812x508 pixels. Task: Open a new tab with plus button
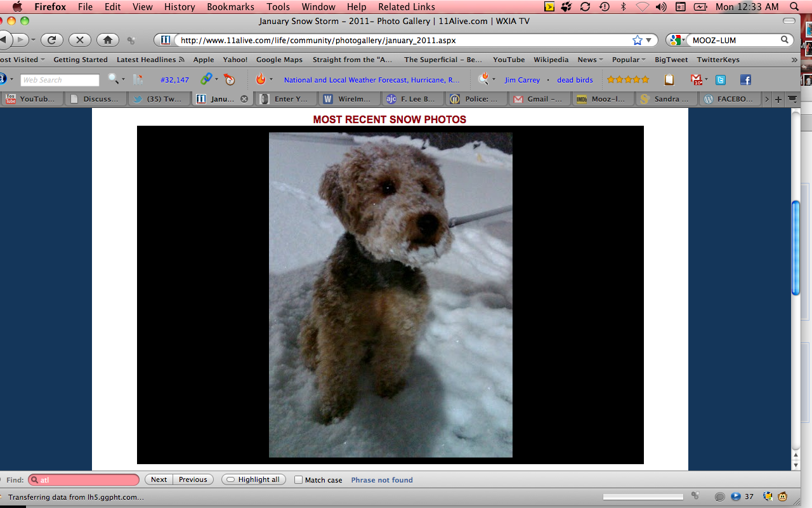click(778, 99)
